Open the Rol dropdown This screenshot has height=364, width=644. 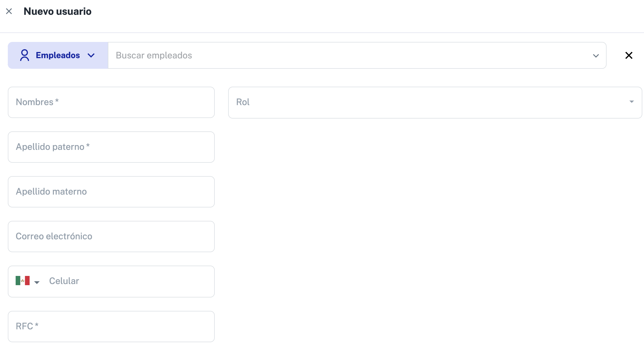[x=435, y=103]
